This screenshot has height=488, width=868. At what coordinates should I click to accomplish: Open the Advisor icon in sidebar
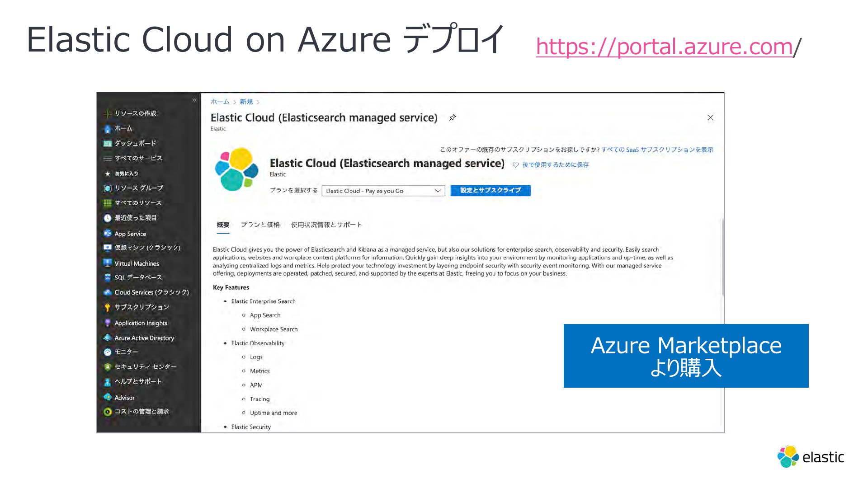[107, 397]
